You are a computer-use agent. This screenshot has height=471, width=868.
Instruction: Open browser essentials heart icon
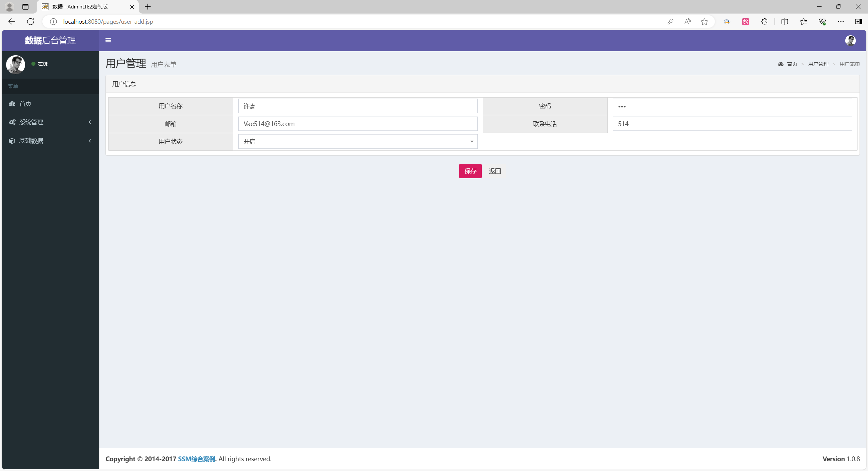(822, 22)
